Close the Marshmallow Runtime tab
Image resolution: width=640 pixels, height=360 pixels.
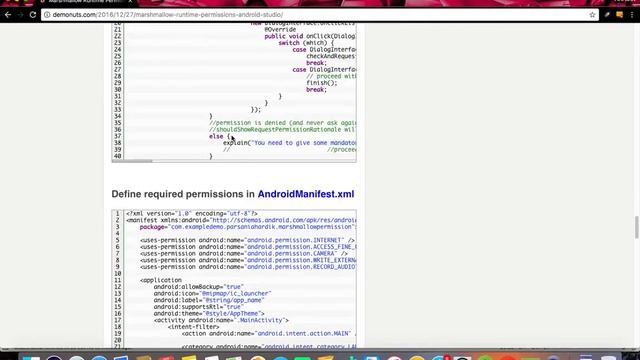[x=130, y=2]
